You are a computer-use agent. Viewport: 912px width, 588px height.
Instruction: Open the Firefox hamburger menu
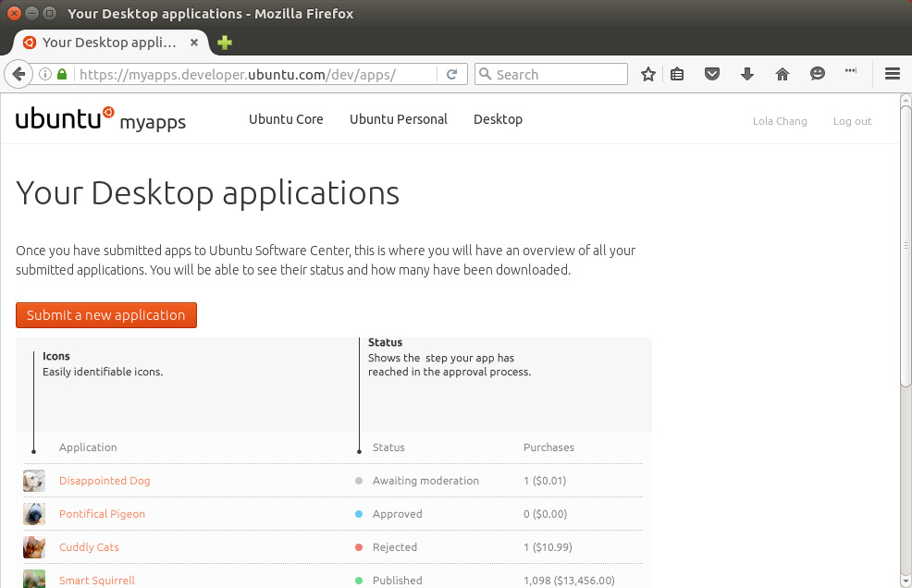click(893, 74)
